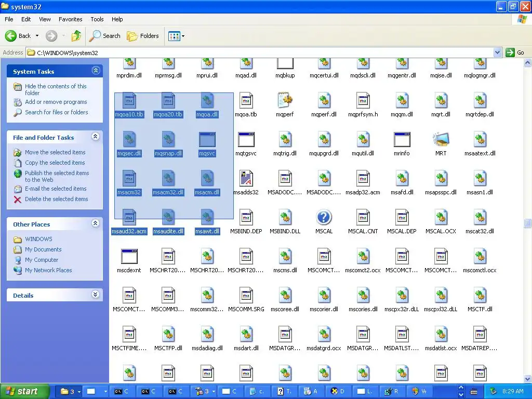The width and height of the screenshot is (532, 399).
Task: Toggle the Folders pane button
Action: pyautogui.click(x=143, y=36)
